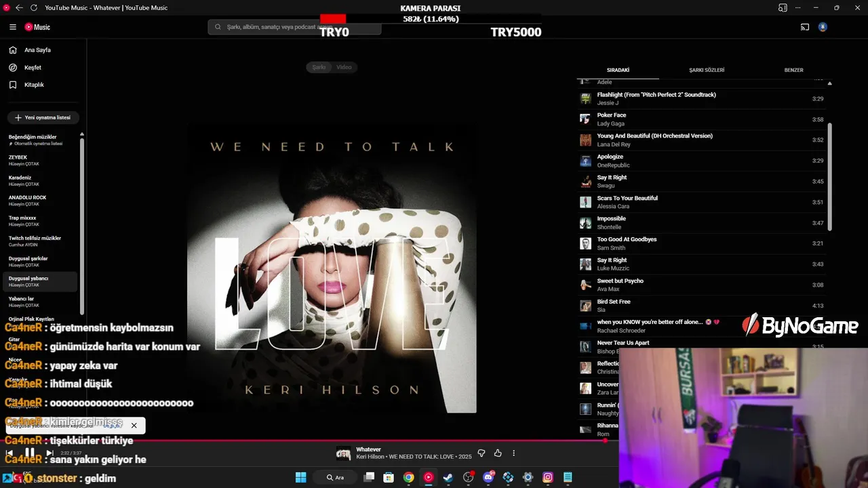This screenshot has height=488, width=868.
Task: Open Task View on the taskbar
Action: (369, 477)
